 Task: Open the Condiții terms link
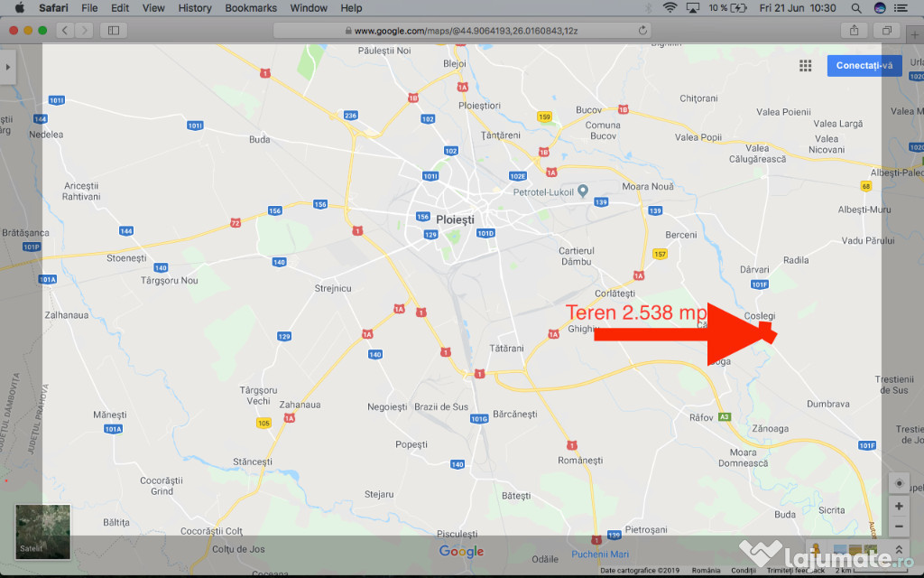pos(744,571)
